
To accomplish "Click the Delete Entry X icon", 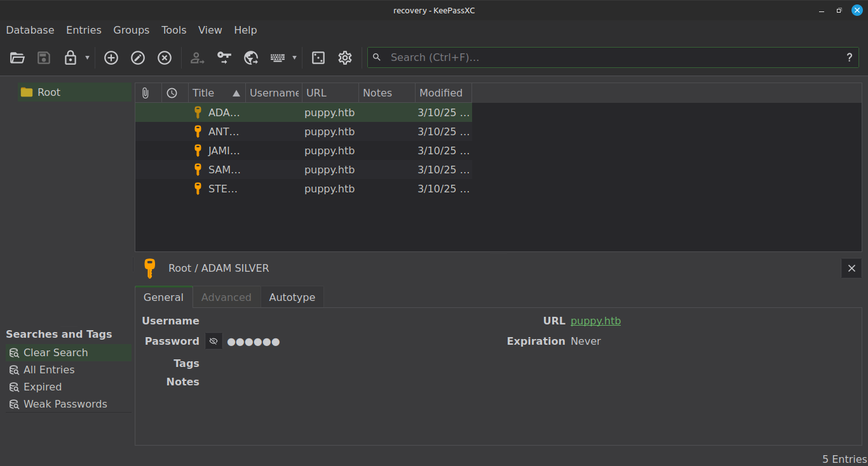I will pos(165,58).
